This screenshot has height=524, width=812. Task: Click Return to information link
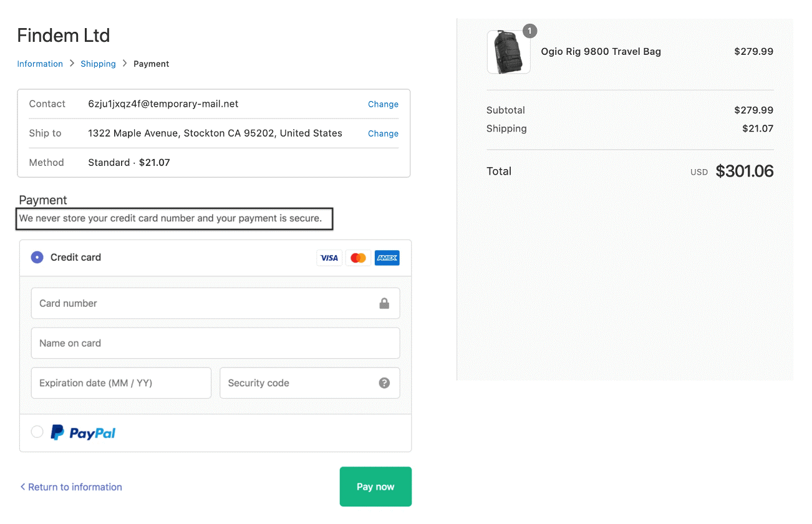click(71, 487)
